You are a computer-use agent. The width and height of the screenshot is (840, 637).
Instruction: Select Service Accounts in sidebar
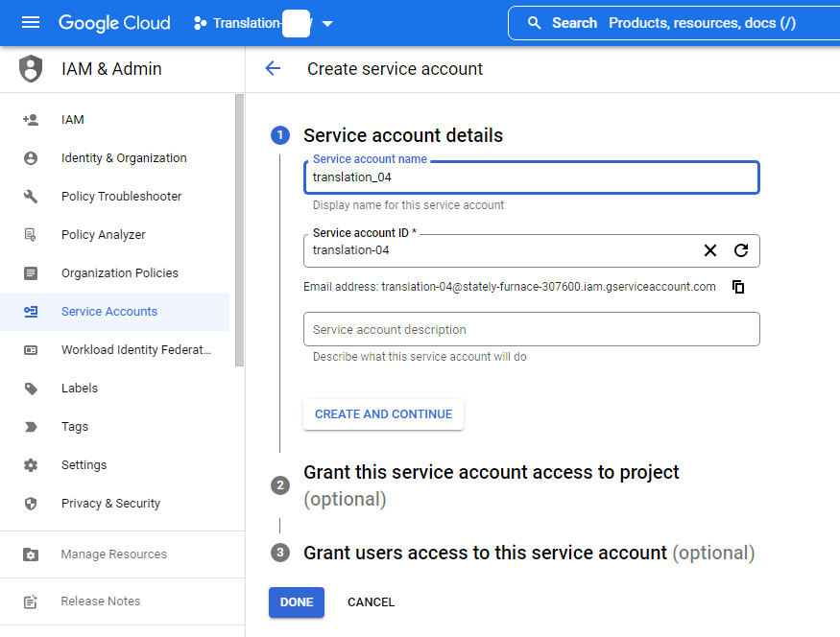(114, 312)
